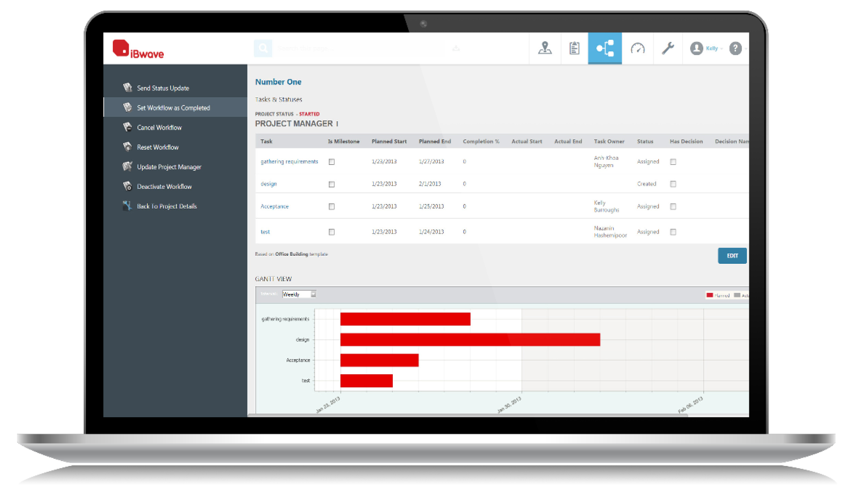Click the design Gantt bar
This screenshot has height=504, width=859.
470,339
